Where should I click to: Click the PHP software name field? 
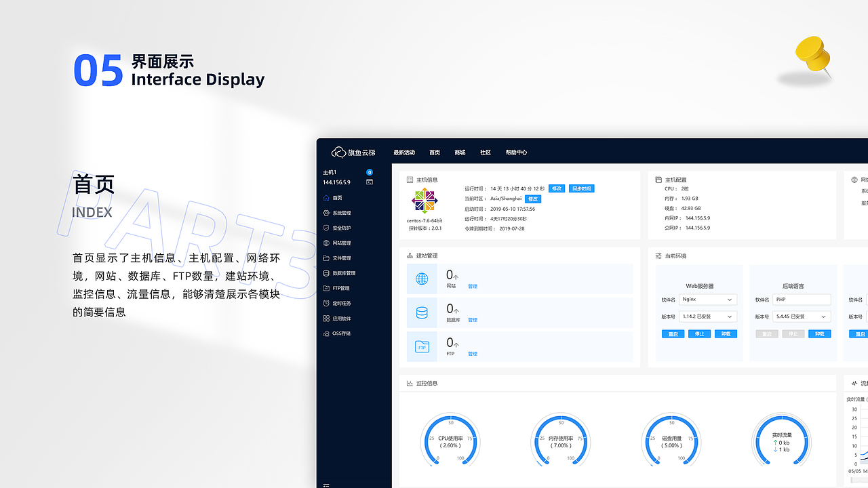click(x=802, y=300)
